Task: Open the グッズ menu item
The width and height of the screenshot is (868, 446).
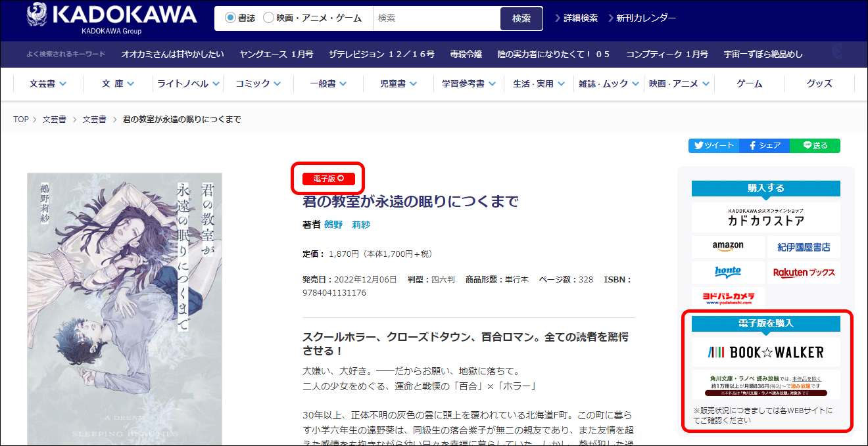Action: pyautogui.click(x=819, y=83)
